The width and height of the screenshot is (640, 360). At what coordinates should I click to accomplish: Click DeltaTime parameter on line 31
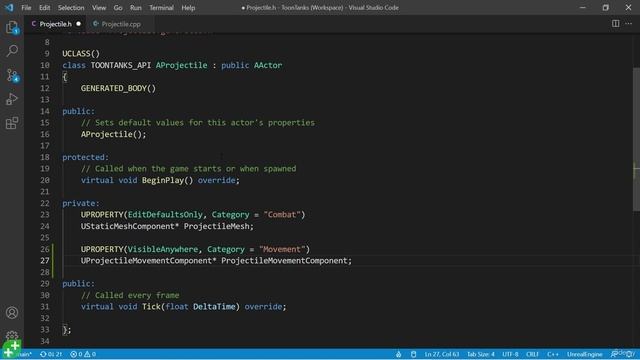[x=214, y=307]
